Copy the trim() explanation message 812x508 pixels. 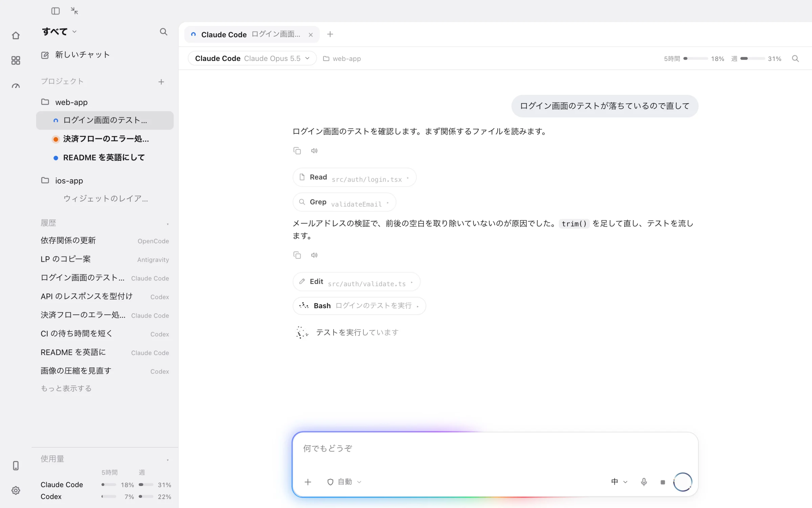pos(297,255)
